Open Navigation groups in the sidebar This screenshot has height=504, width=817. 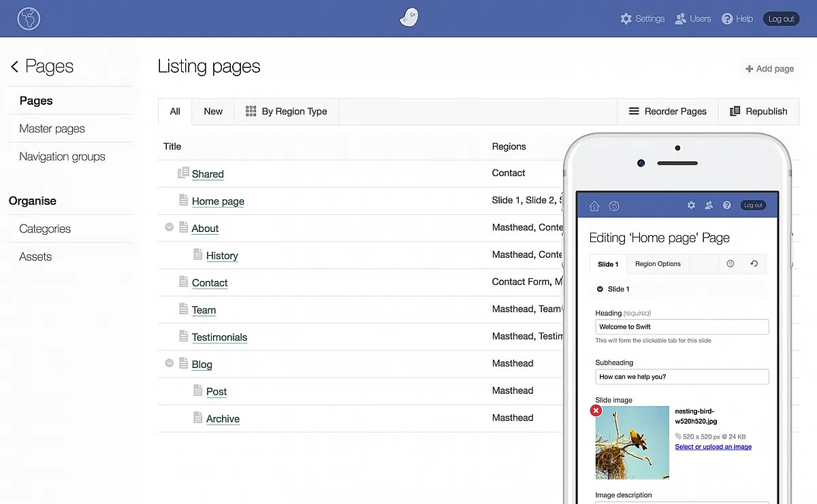63,156
